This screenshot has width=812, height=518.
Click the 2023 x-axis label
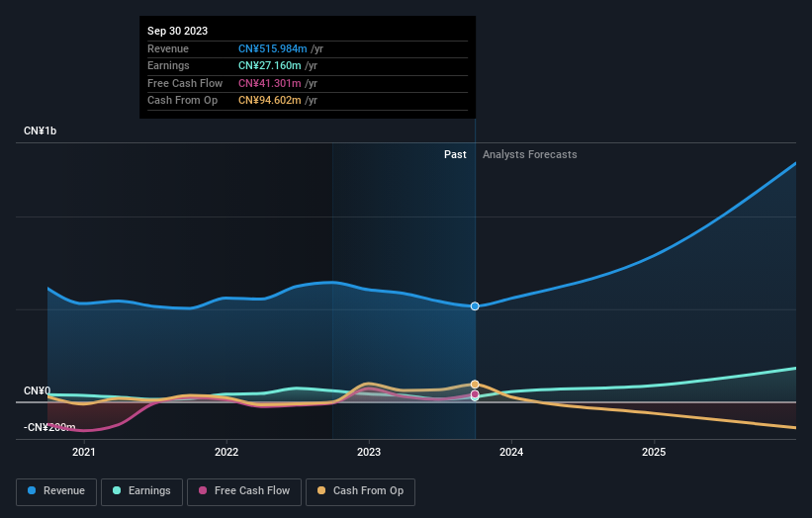click(369, 453)
